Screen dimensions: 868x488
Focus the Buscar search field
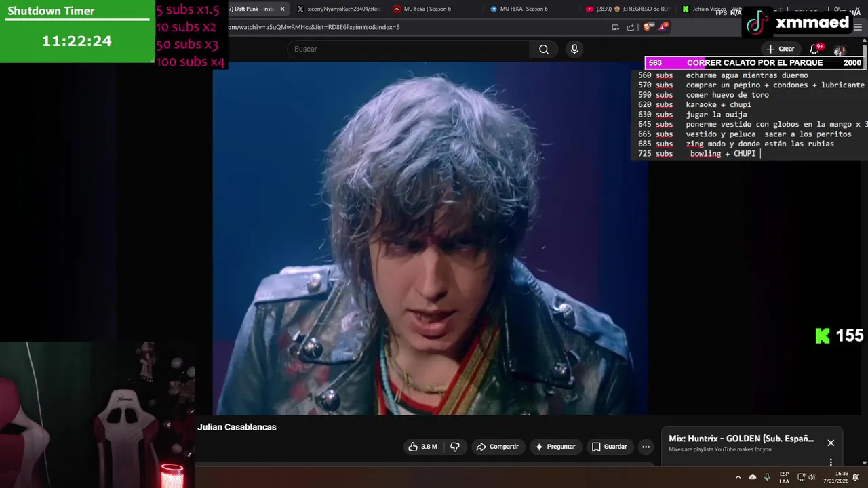click(x=408, y=49)
